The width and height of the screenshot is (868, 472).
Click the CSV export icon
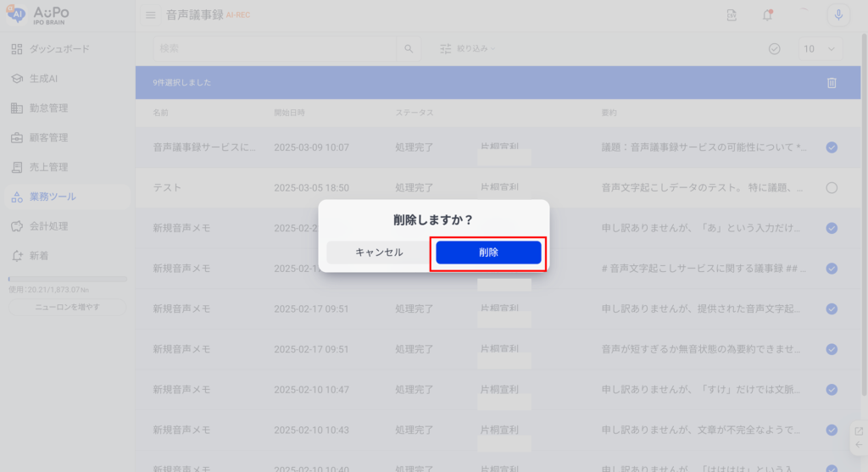click(732, 15)
